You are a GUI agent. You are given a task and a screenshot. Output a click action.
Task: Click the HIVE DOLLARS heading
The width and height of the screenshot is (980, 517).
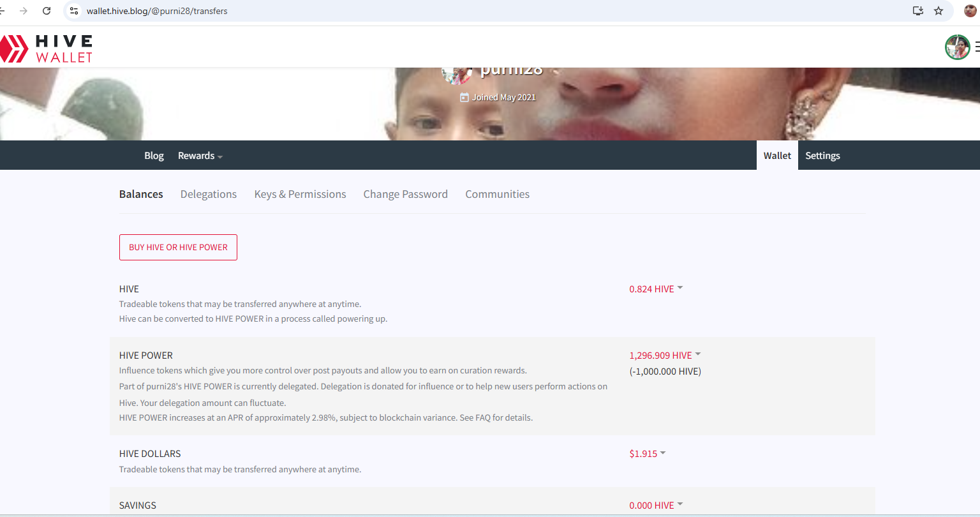pos(150,454)
